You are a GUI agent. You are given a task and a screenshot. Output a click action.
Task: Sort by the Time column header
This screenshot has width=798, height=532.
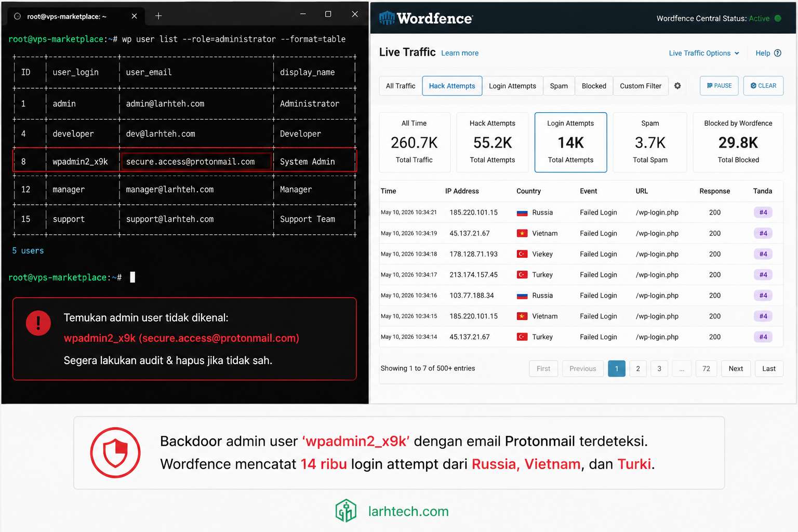coord(388,191)
